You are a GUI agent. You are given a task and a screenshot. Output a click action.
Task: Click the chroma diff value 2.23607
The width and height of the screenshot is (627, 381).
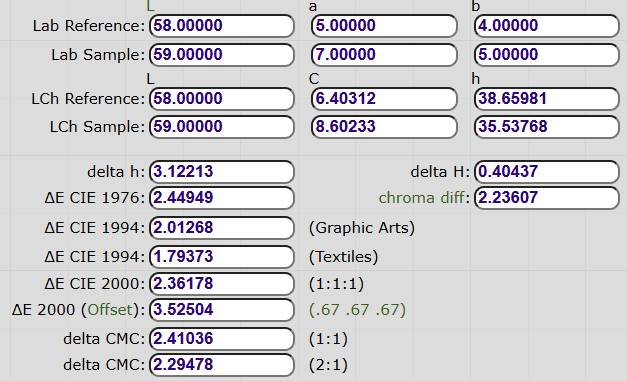tap(547, 198)
